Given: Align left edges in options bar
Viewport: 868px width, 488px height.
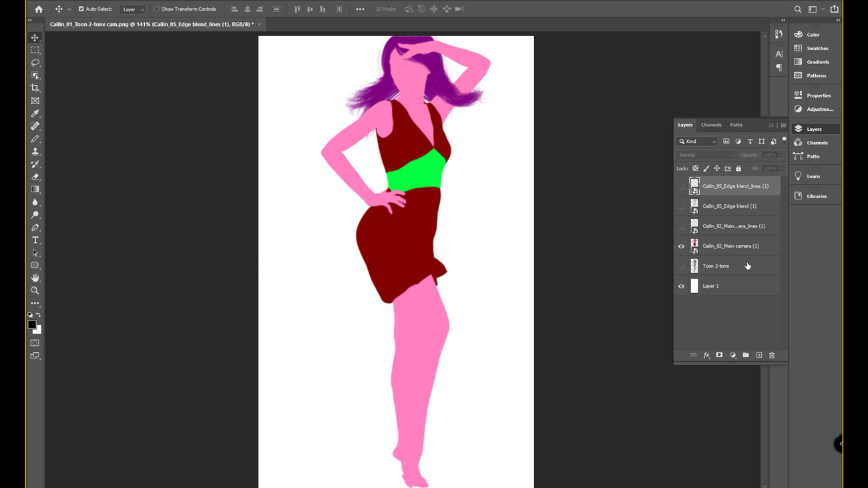Looking at the screenshot, I should pyautogui.click(x=234, y=9).
